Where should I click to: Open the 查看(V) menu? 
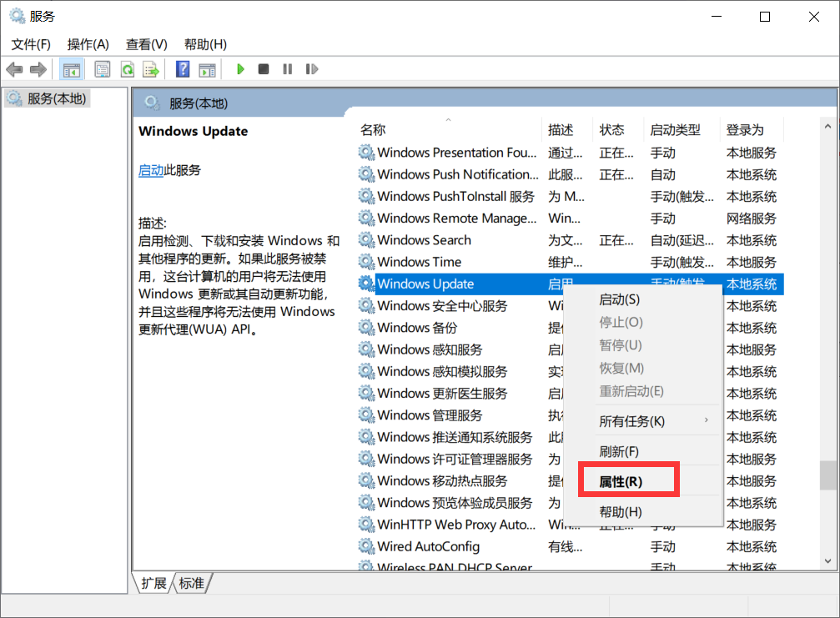[146, 44]
